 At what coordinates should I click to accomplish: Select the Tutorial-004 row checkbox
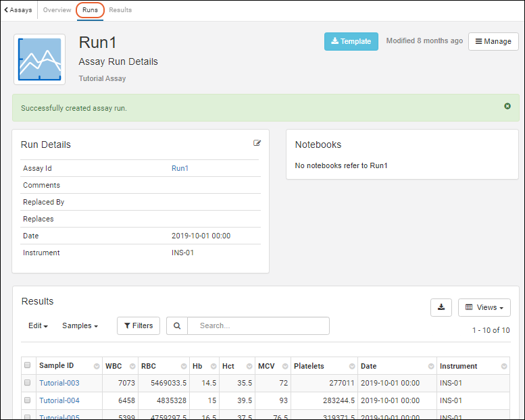tap(28, 400)
